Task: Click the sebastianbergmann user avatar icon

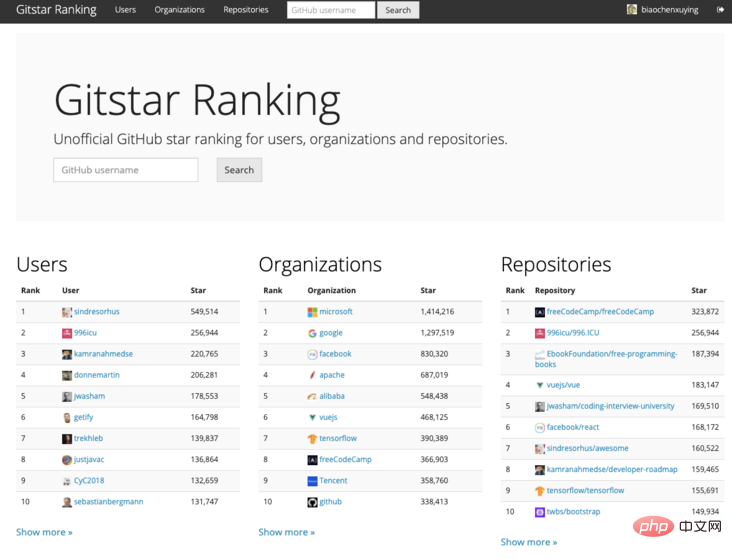Action: [67, 502]
